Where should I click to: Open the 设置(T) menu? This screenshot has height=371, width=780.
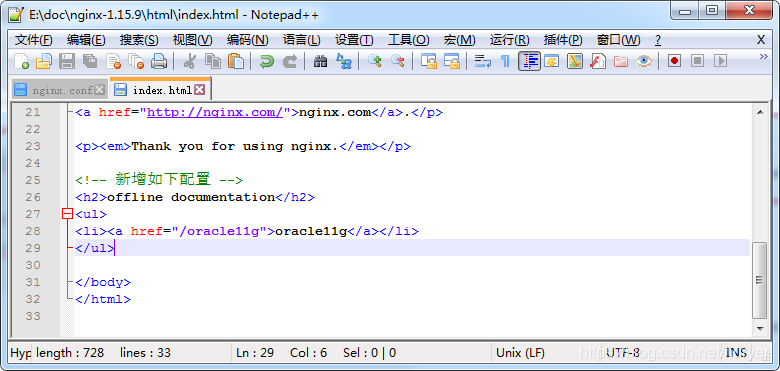point(354,40)
